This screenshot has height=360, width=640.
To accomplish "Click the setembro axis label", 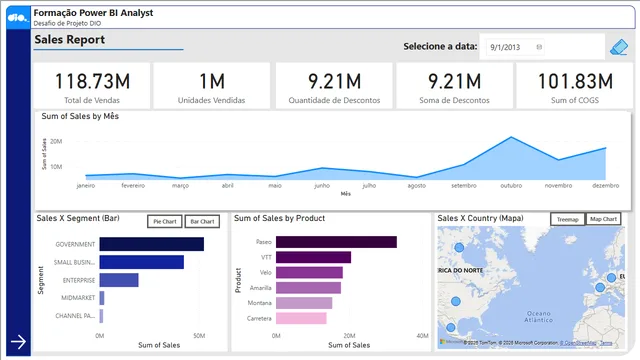I will 464,185.
